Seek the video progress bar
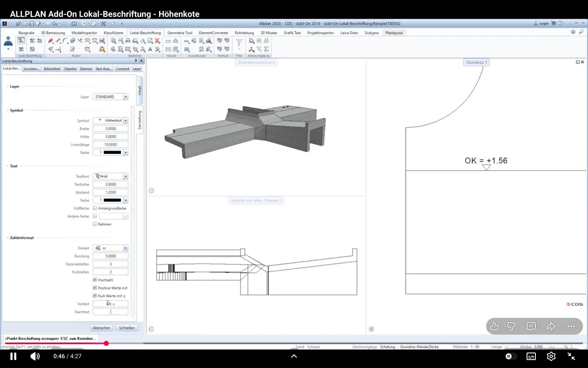This screenshot has width=588, height=368. pyautogui.click(x=294, y=343)
